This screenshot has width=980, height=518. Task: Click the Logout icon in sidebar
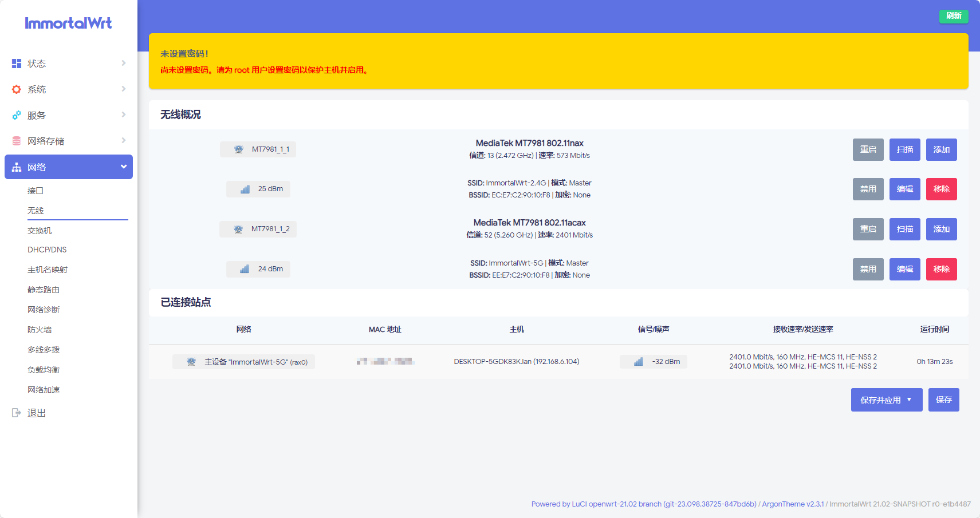[17, 413]
